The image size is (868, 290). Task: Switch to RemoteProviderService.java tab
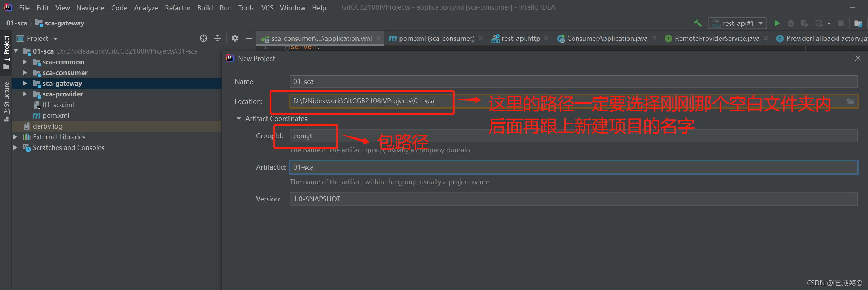(x=717, y=38)
